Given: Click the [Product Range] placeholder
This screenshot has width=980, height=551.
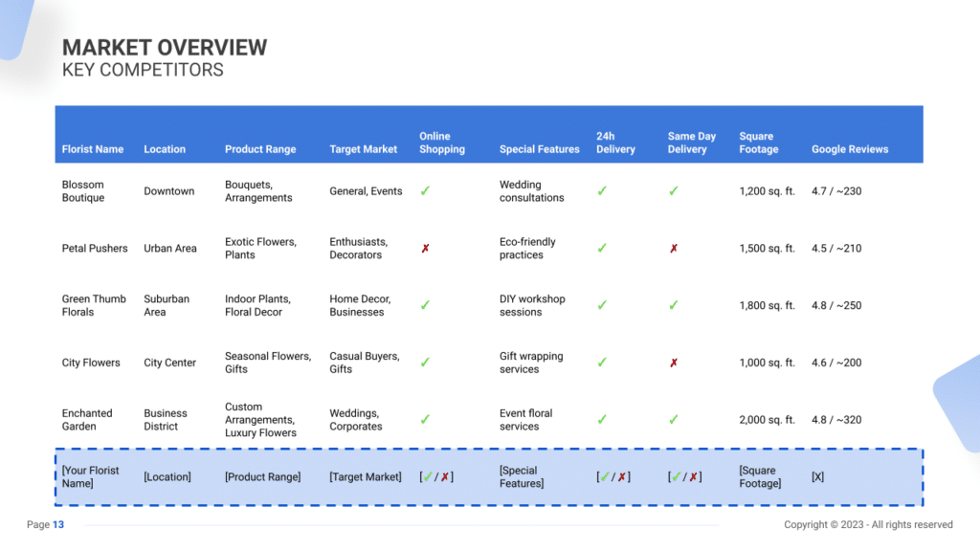Looking at the screenshot, I should point(262,477).
